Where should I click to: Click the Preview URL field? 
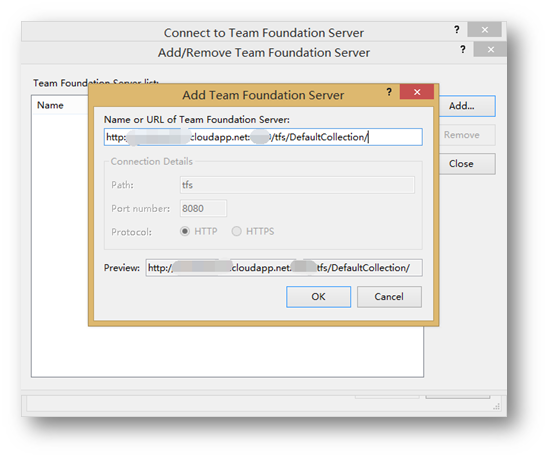284,268
